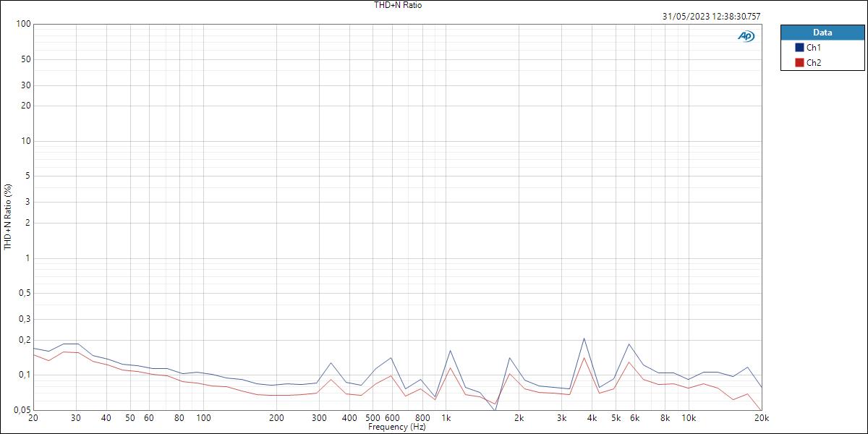Select the THD+N Ratio graph title
Image resolution: width=868 pixels, height=434 pixels.
[x=397, y=5]
